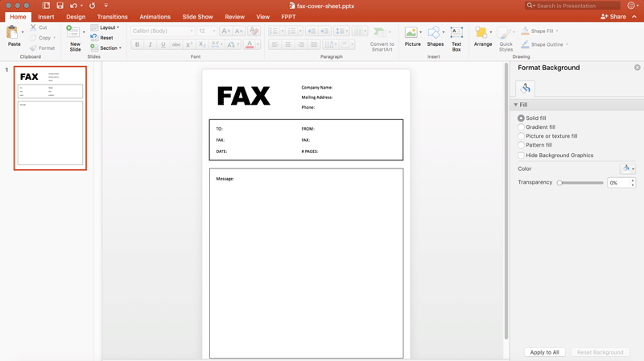The height and width of the screenshot is (361, 644).
Task: Click the Quick Styles icon
Action: click(x=506, y=36)
